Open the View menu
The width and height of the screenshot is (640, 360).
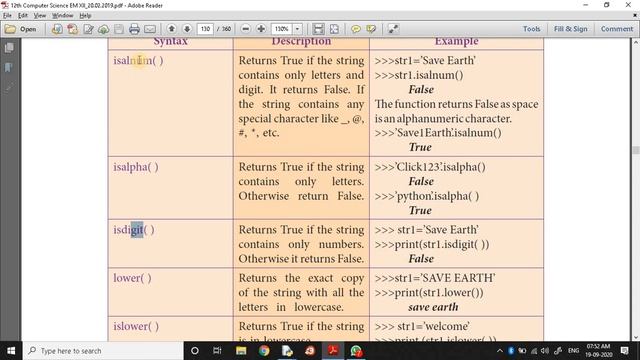pos(40,16)
